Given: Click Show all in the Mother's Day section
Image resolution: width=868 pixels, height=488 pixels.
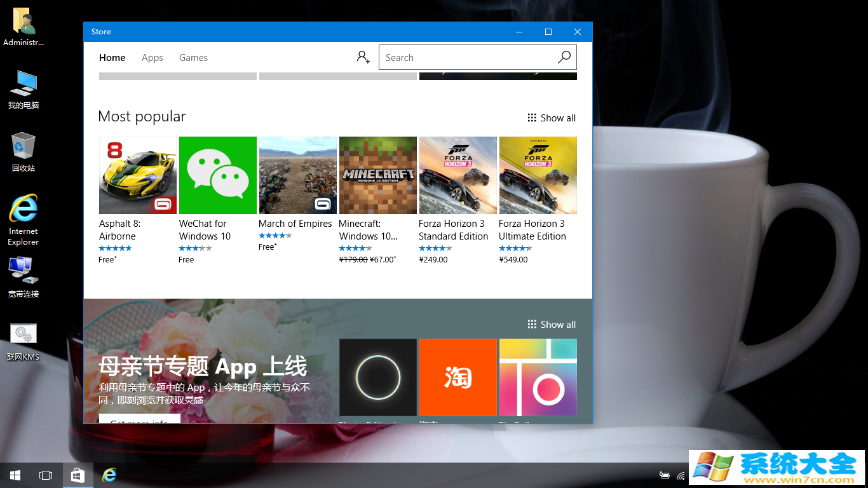Looking at the screenshot, I should pyautogui.click(x=558, y=324).
